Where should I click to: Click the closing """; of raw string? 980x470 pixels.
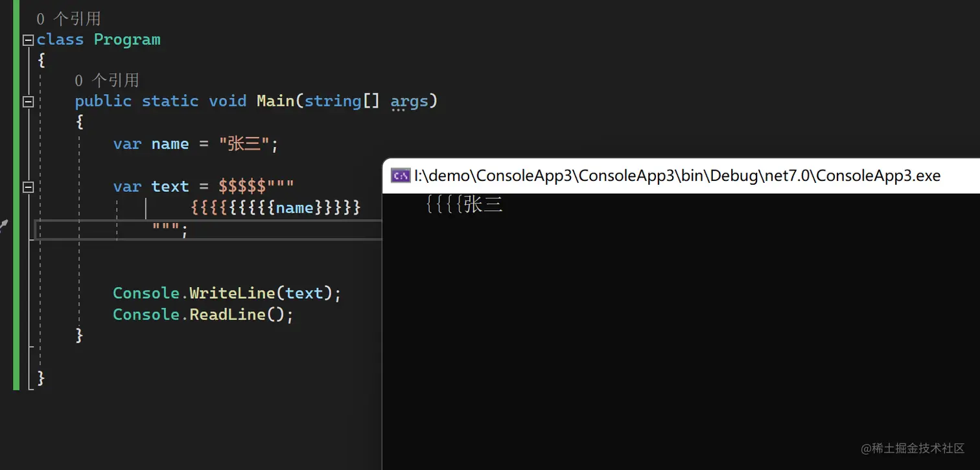pyautogui.click(x=170, y=229)
